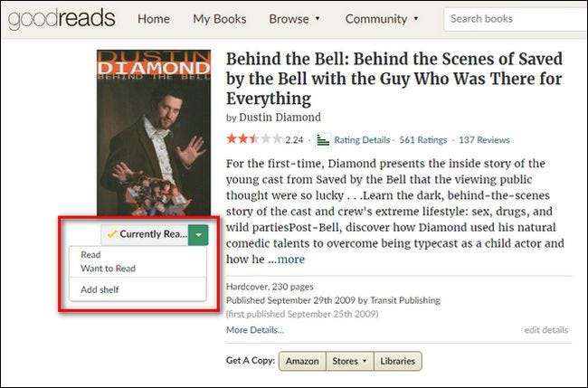Click the green shelf dropdown arrow
This screenshot has width=588, height=388.
(x=199, y=234)
